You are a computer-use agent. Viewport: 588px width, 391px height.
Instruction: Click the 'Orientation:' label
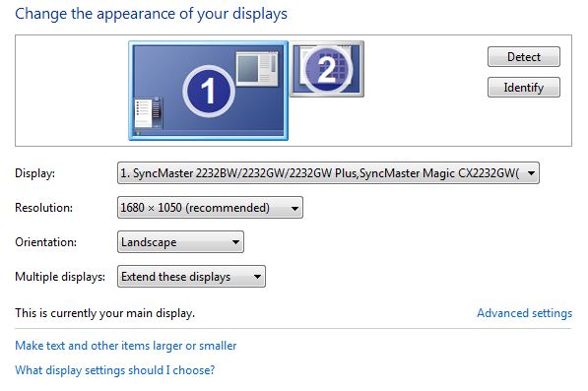(45, 242)
